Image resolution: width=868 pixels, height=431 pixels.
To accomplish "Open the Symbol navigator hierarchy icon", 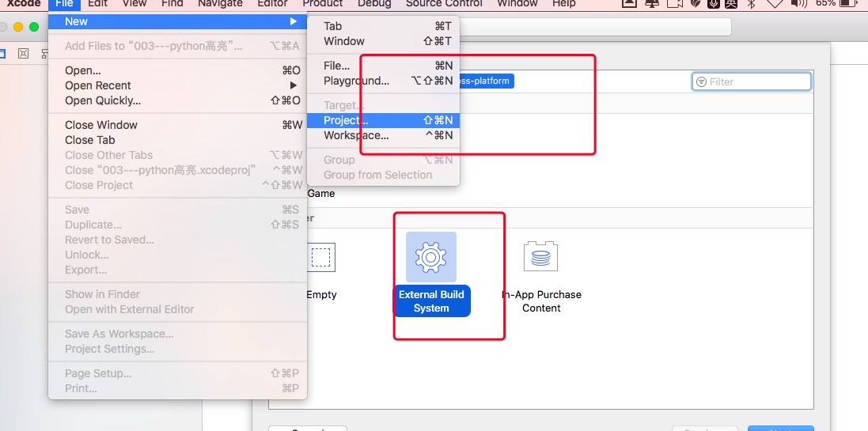I will click(x=45, y=54).
